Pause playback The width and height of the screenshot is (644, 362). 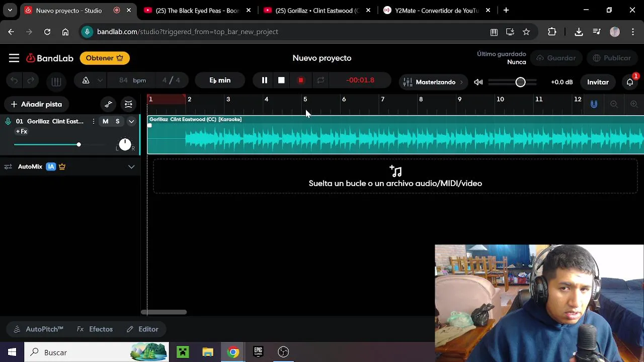tap(264, 80)
